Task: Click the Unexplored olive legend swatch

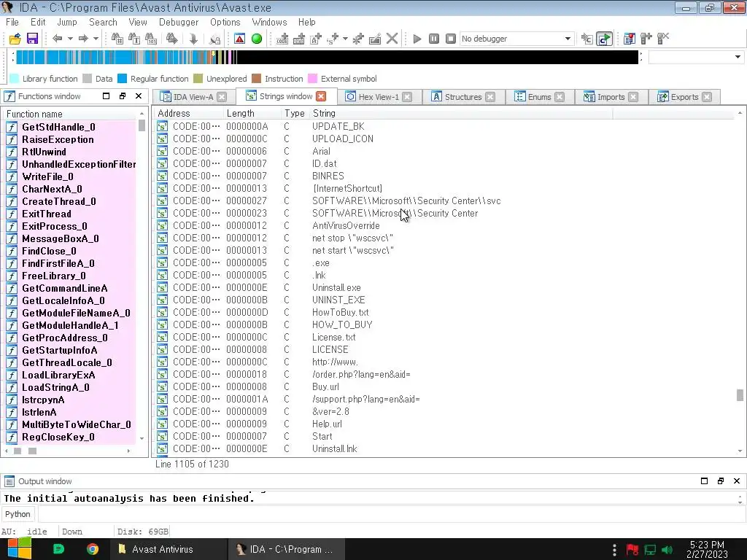Action: click(198, 79)
